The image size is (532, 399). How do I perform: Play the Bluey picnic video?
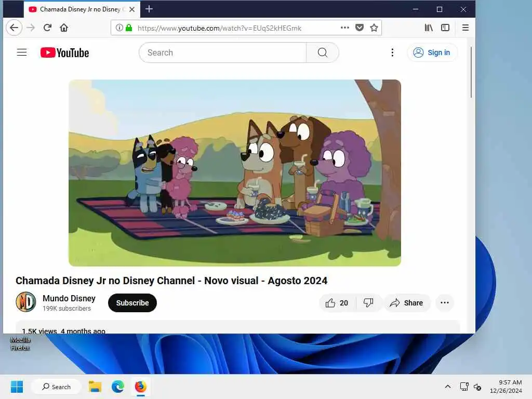tap(235, 172)
